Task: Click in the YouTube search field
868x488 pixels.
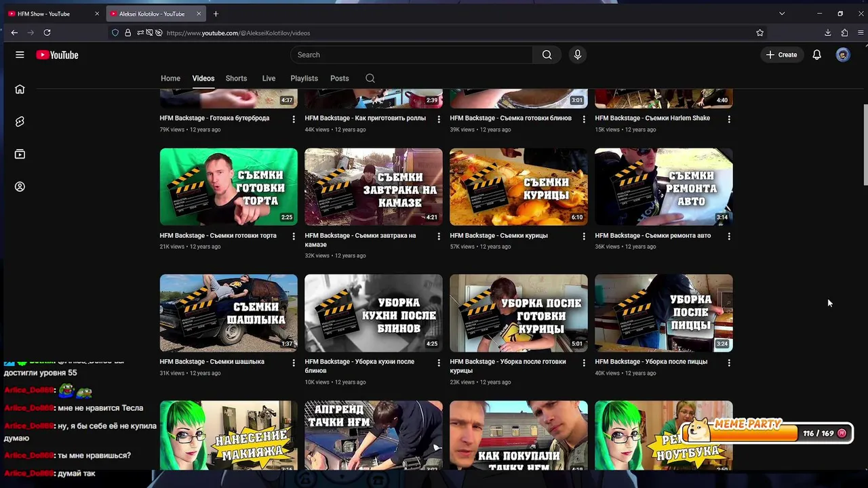Action: [412, 55]
